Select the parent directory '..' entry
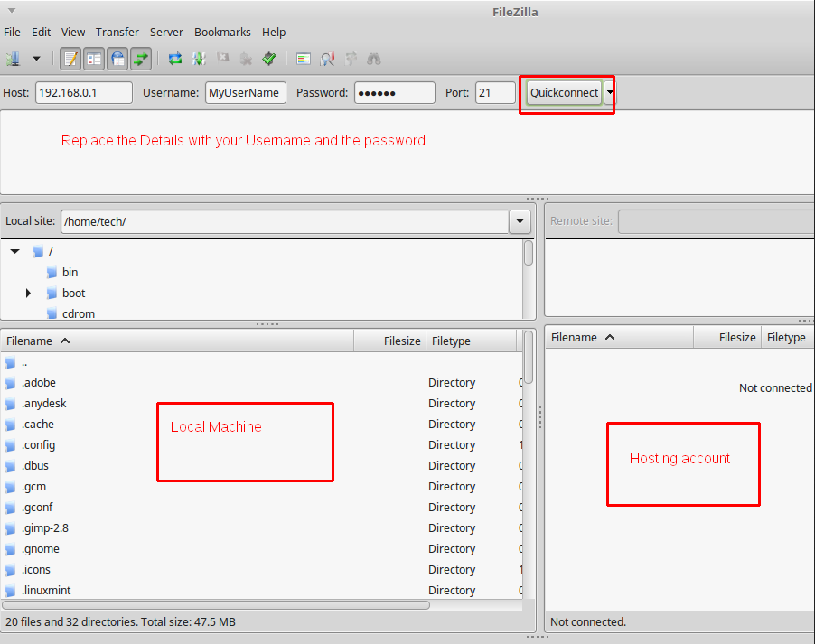 [x=261, y=363]
